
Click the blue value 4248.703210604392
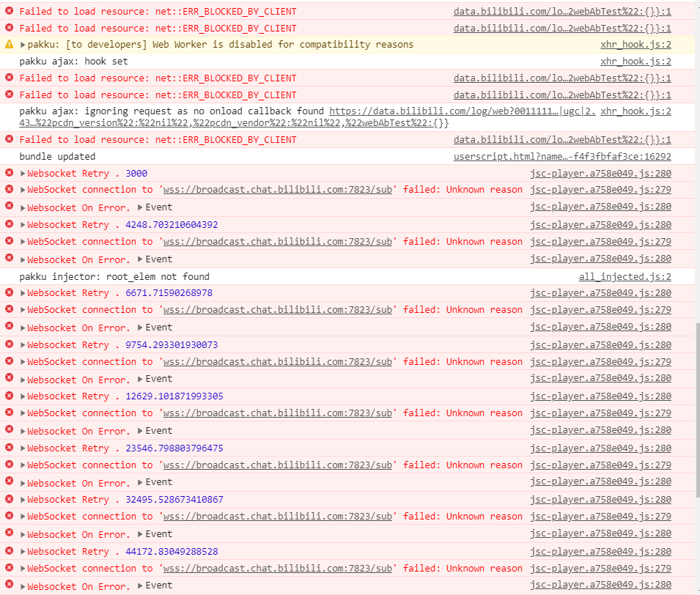172,225
